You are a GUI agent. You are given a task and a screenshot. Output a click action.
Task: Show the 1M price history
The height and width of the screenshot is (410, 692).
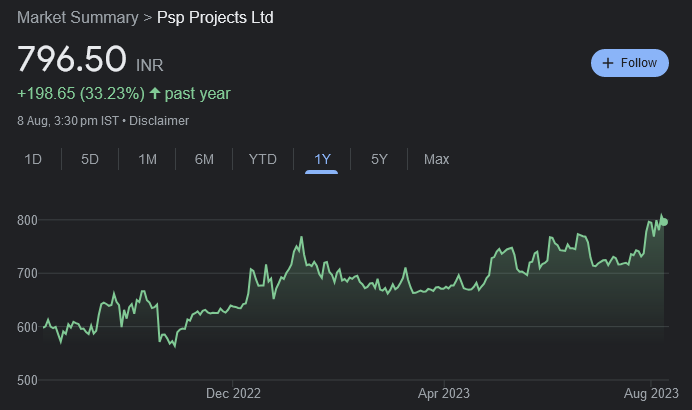coord(147,159)
